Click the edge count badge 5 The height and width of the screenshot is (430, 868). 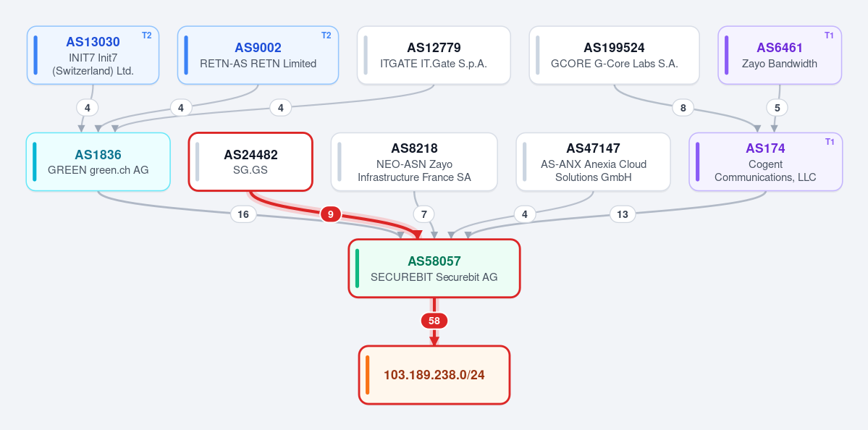tap(778, 108)
